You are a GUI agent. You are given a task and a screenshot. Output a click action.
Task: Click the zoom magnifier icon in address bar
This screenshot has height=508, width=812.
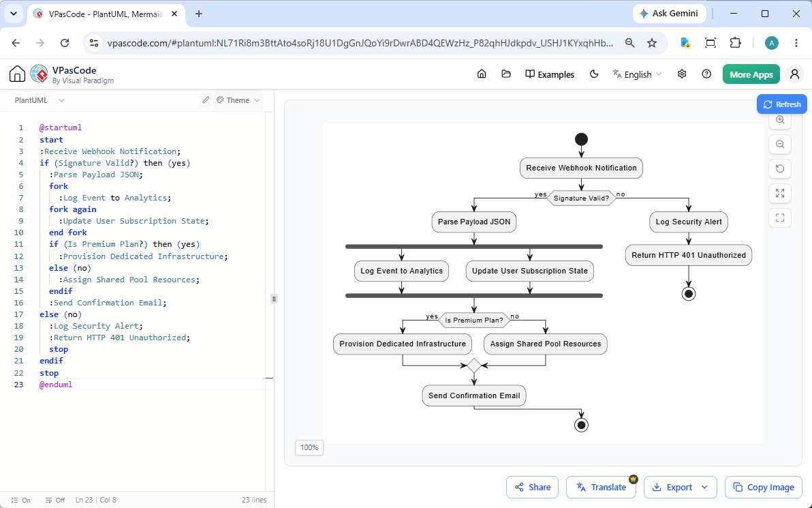pos(629,43)
